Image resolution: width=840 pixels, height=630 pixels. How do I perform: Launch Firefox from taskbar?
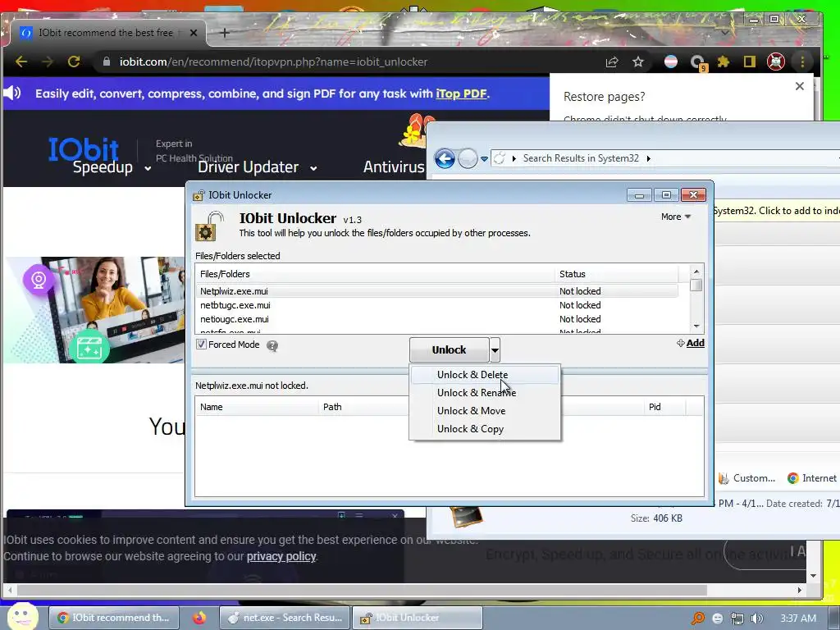(x=199, y=618)
